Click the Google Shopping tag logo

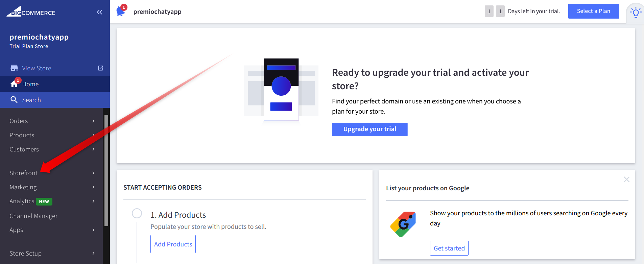coord(403,224)
